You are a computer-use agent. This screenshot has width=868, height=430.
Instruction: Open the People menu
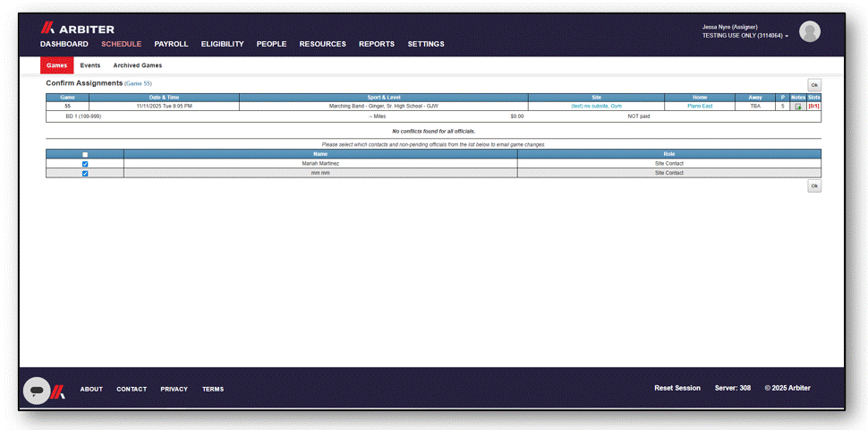click(271, 44)
